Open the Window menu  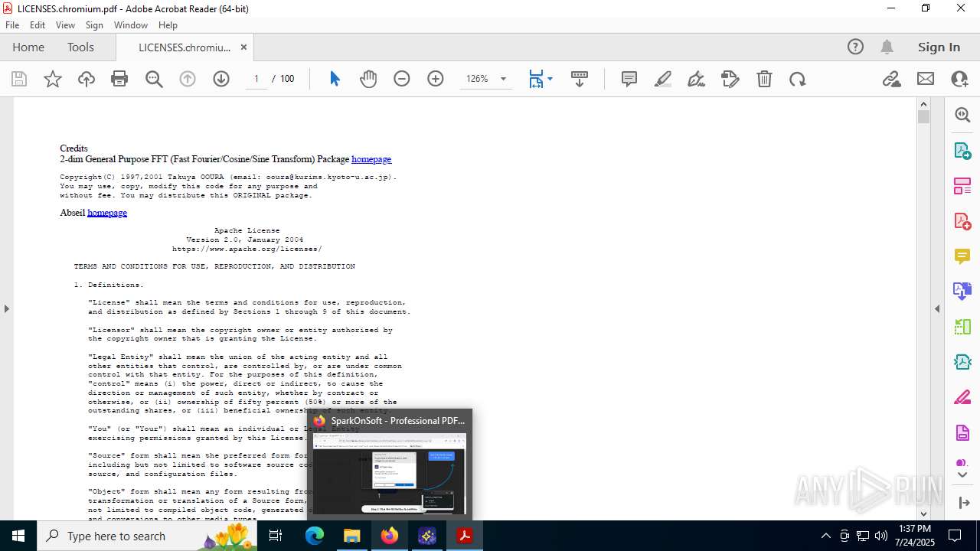click(131, 25)
